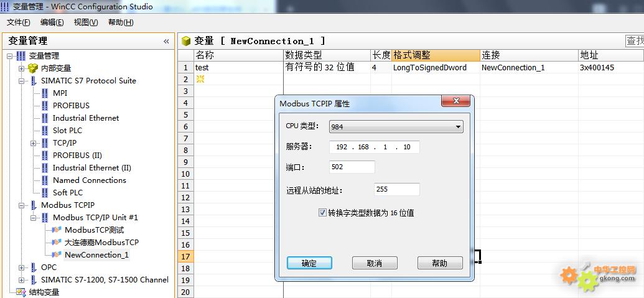Click the SIMATIC S7-1200, S7-1500 Channel icon
Viewport: 644px width, 298px height.
(33, 280)
